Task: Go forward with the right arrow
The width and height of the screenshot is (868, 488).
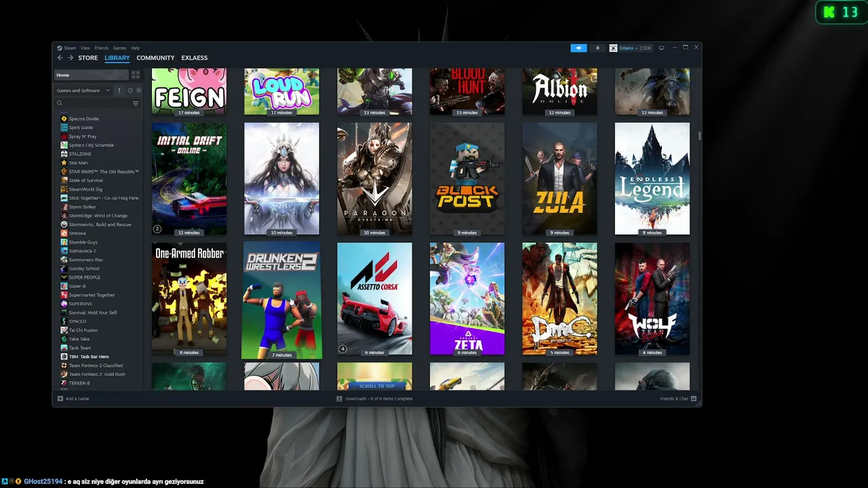Action: [70, 58]
